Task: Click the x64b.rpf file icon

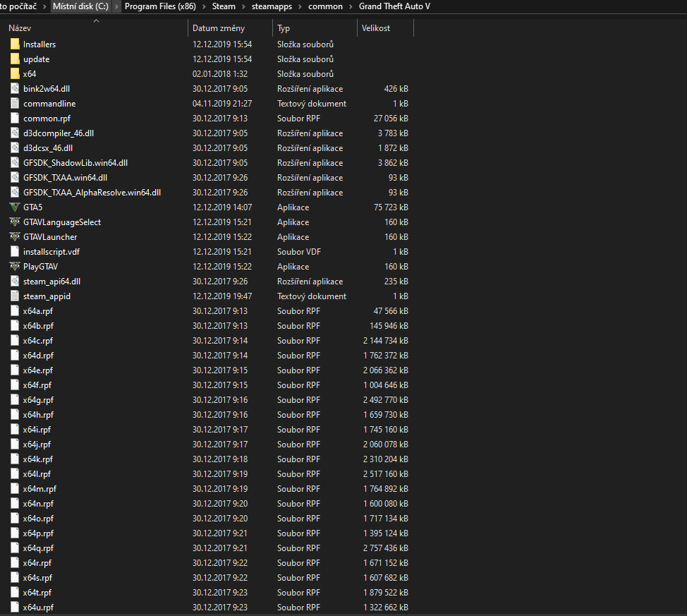Action: pos(15,326)
